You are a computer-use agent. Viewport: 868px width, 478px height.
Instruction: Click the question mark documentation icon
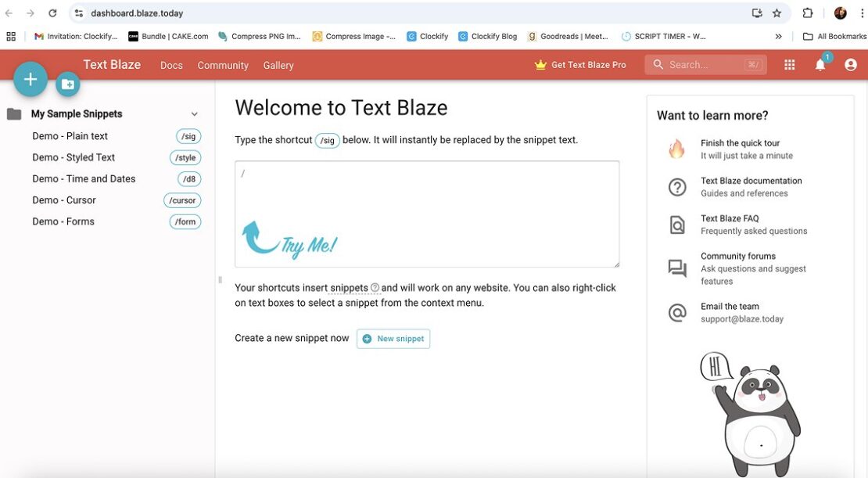[677, 187]
